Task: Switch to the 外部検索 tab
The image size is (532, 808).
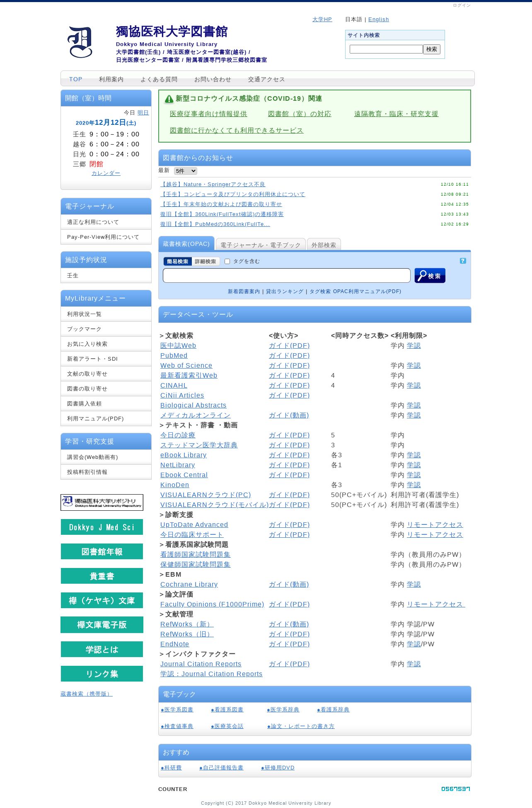Action: click(324, 245)
